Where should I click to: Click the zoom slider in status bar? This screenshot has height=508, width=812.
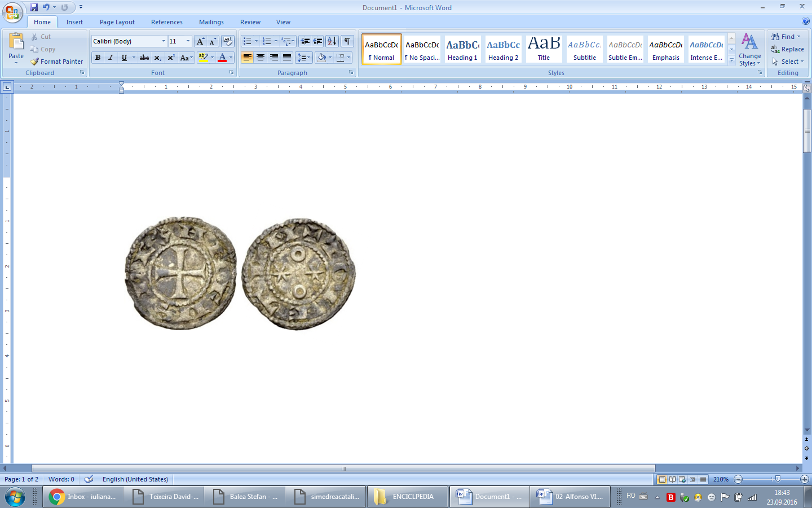778,479
